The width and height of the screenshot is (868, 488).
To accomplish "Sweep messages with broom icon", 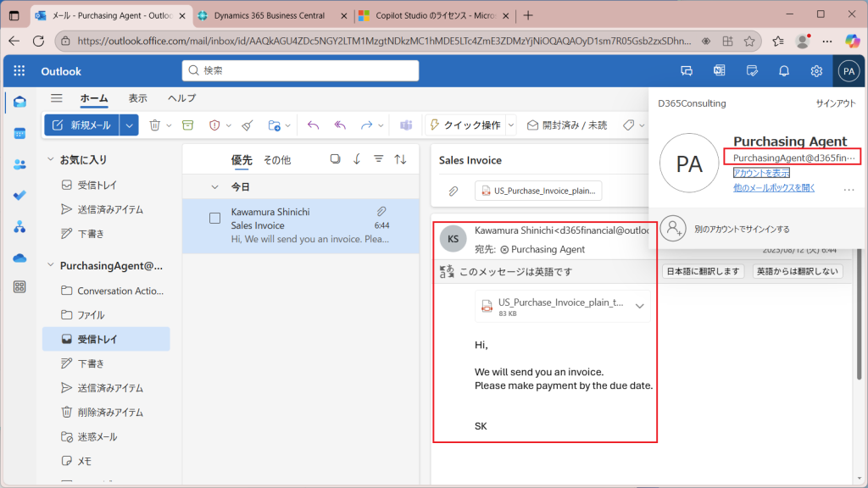I will (248, 125).
